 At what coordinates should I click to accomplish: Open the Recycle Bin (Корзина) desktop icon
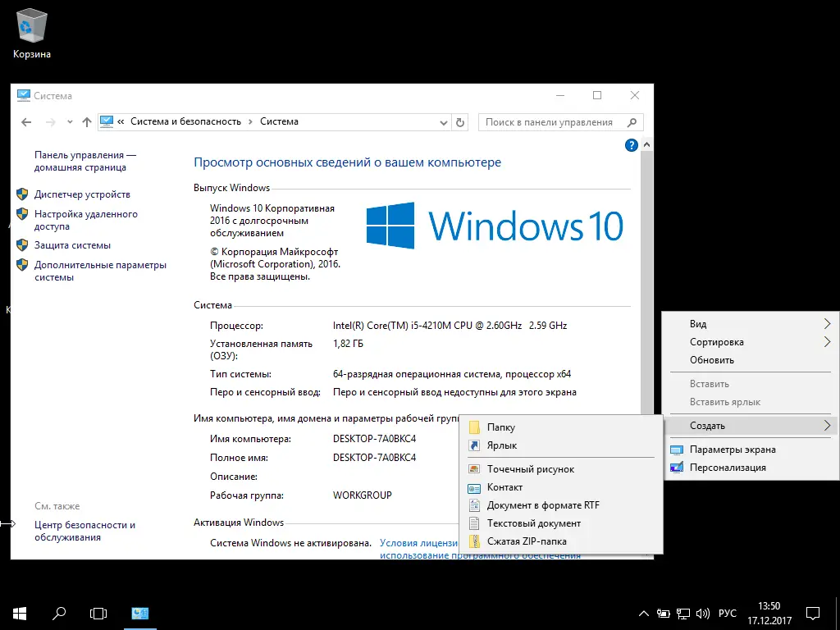[32, 33]
